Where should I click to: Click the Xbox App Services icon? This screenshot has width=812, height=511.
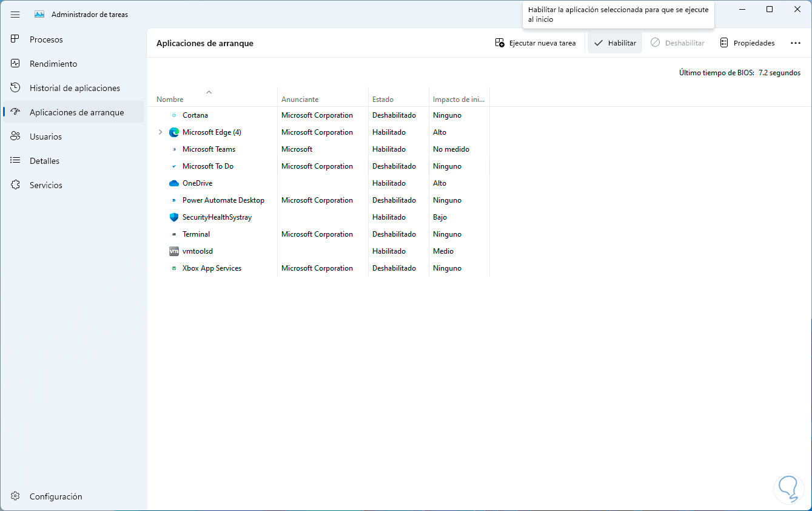coord(174,268)
